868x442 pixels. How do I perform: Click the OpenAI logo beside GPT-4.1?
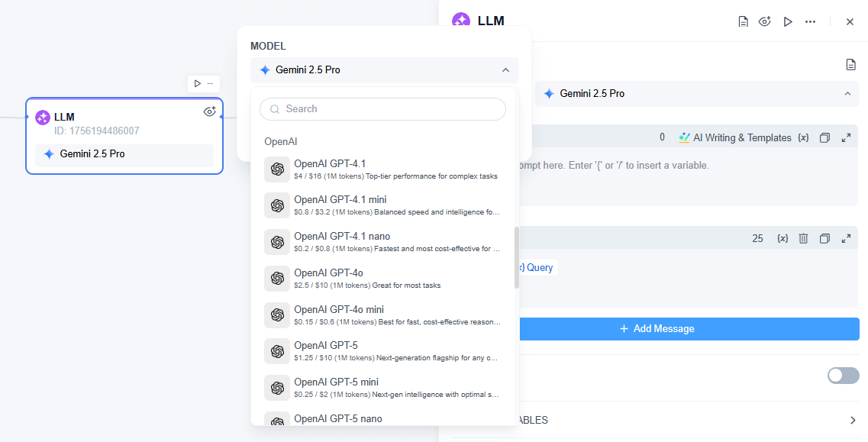click(277, 169)
